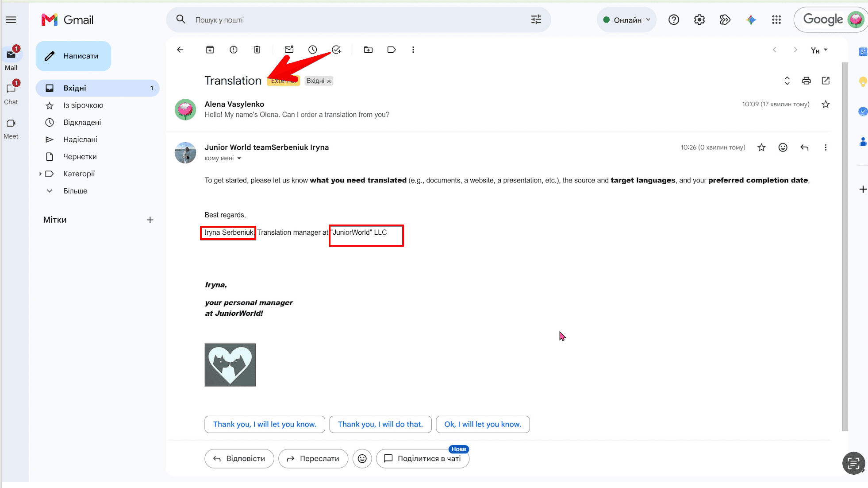Viewport: 868px width, 488px height.
Task: Reply using the arrow on Iryna's message
Action: [x=805, y=147]
